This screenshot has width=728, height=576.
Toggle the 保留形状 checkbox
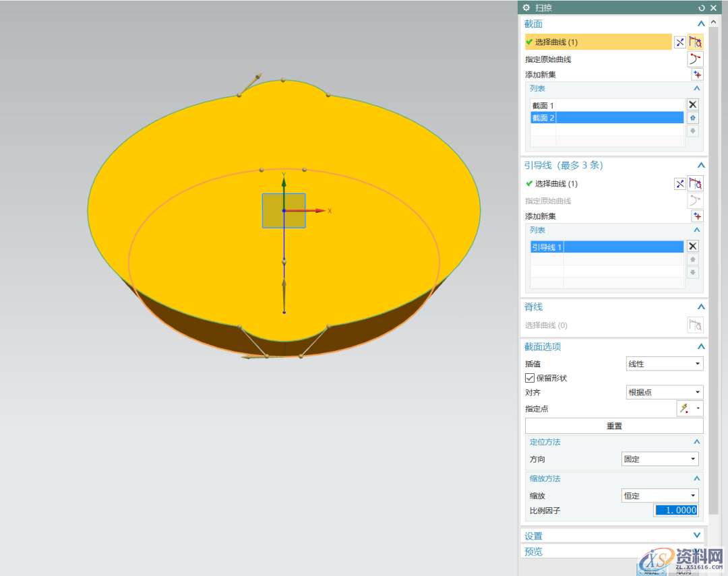pyautogui.click(x=530, y=378)
